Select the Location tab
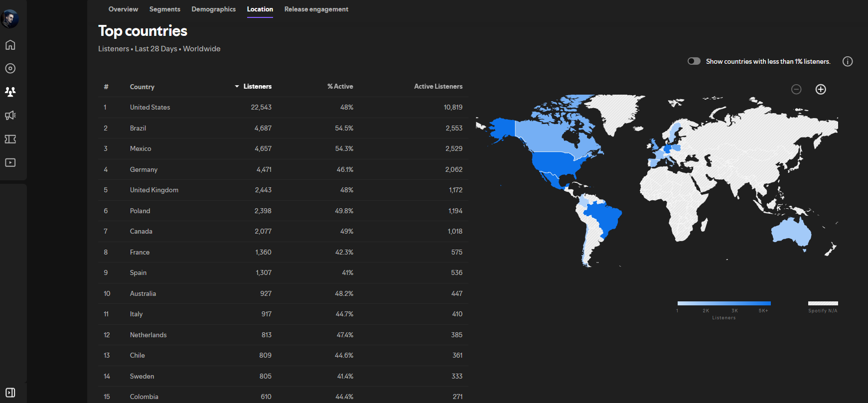 click(260, 9)
